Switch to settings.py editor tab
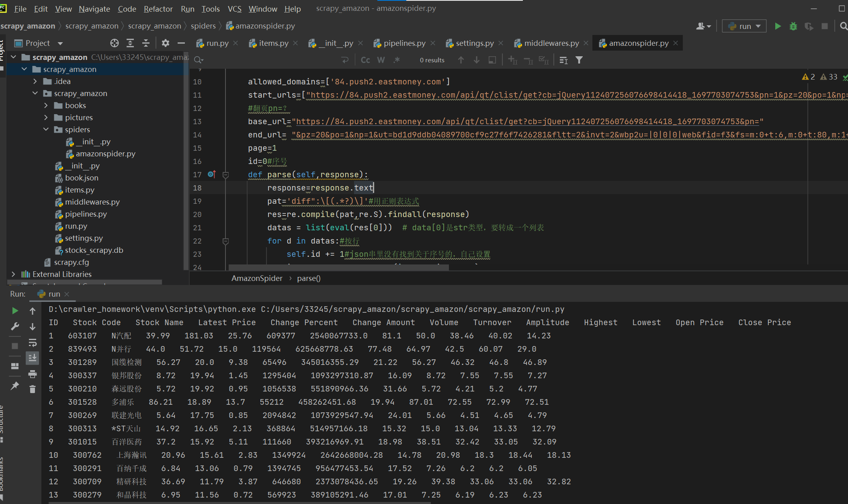The height and width of the screenshot is (504, 848). [475, 43]
